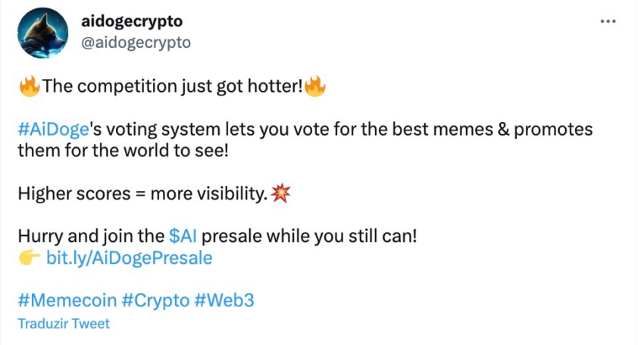This screenshot has height=345, width=644.
Task: Click the "The competition just got hotter!" text
Action: tap(173, 86)
